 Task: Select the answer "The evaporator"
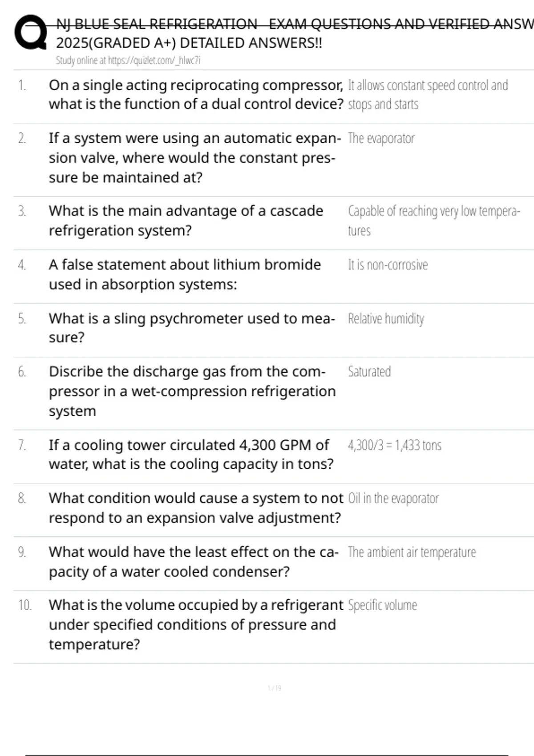click(381, 138)
